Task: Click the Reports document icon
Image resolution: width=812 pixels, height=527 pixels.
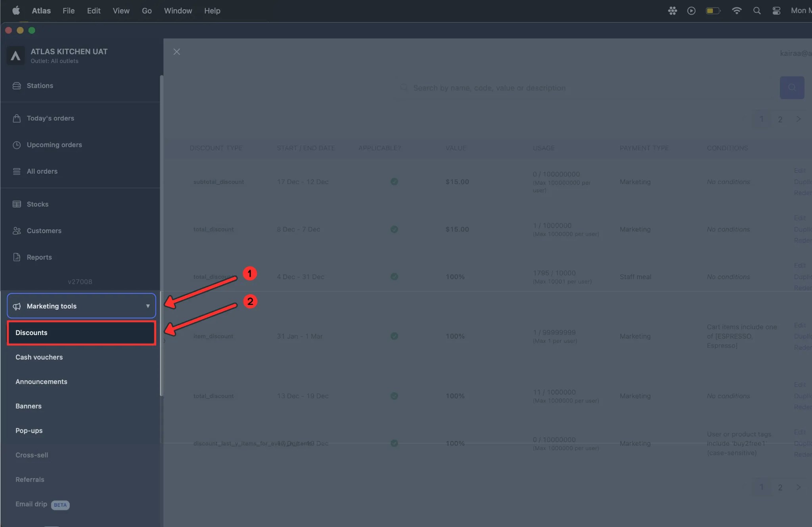Action: (x=17, y=257)
